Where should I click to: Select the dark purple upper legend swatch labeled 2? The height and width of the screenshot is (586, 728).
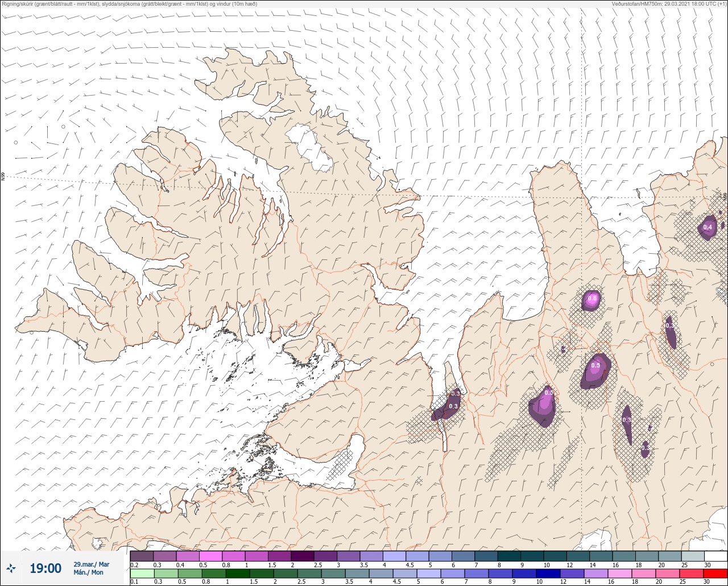coord(302,556)
